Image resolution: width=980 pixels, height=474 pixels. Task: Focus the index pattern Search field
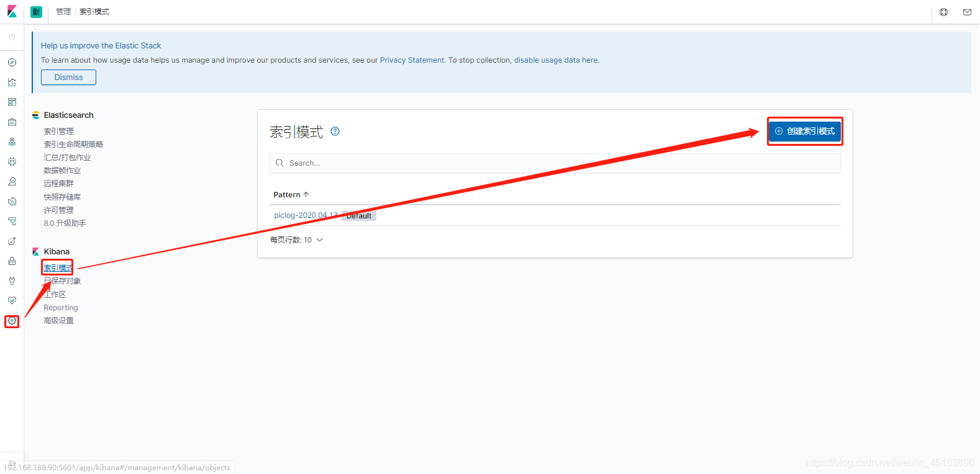pos(555,163)
